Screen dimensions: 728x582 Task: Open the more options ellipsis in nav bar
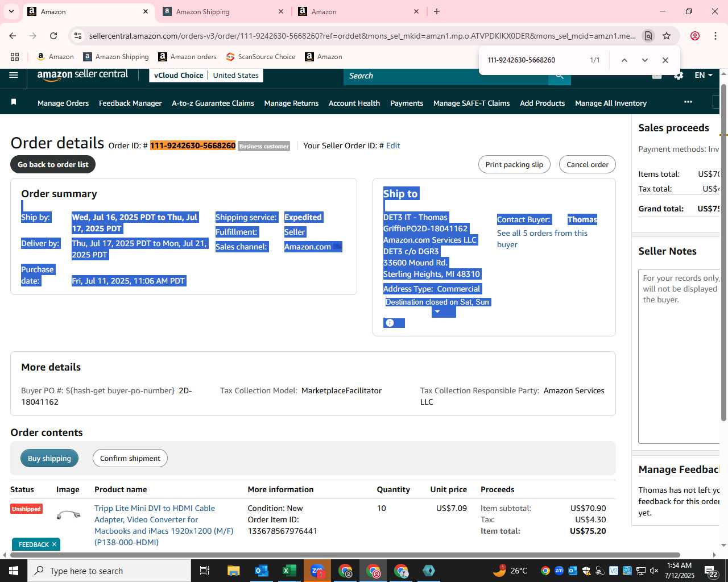688,102
